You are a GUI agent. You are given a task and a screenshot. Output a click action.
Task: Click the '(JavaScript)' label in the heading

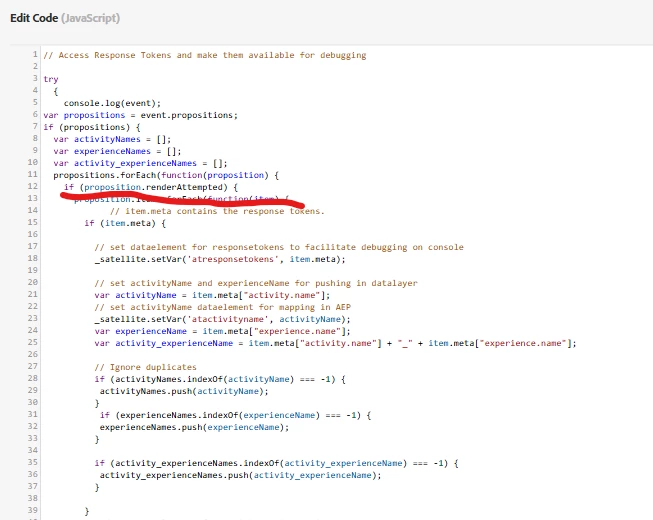pyautogui.click(x=90, y=18)
